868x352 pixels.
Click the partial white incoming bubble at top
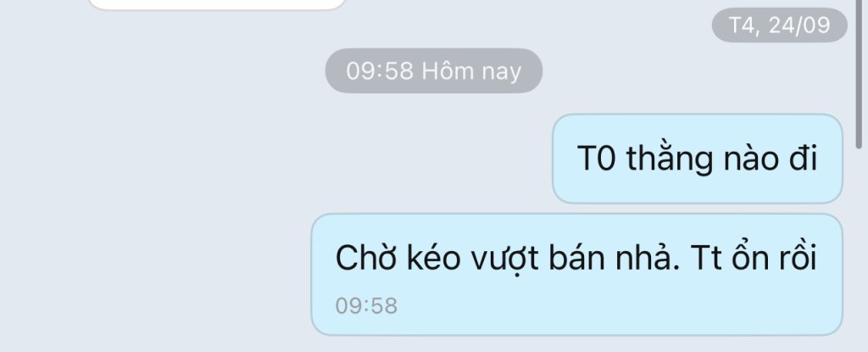[x=217, y=5]
